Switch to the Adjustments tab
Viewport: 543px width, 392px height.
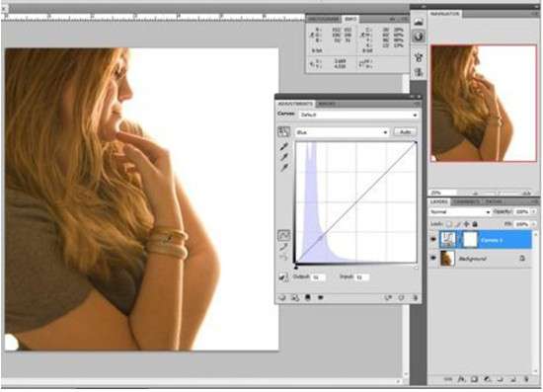coord(295,104)
